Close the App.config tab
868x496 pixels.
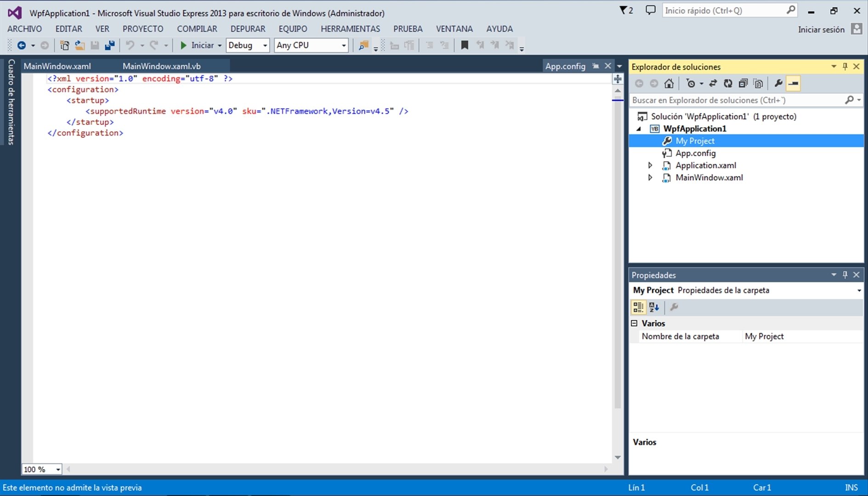608,66
